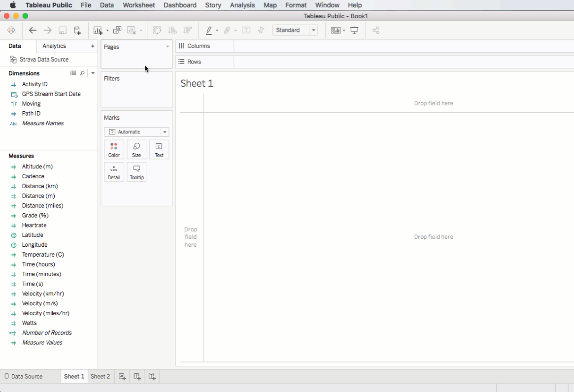Viewport: 574px width, 392px height.
Task: Click the New Data Source icon
Action: (77, 31)
